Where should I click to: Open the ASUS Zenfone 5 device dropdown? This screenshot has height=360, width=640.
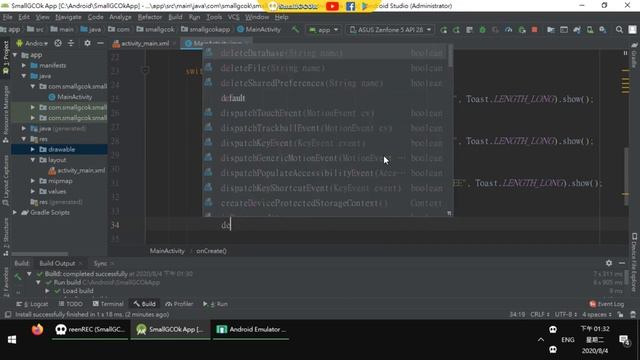390,30
